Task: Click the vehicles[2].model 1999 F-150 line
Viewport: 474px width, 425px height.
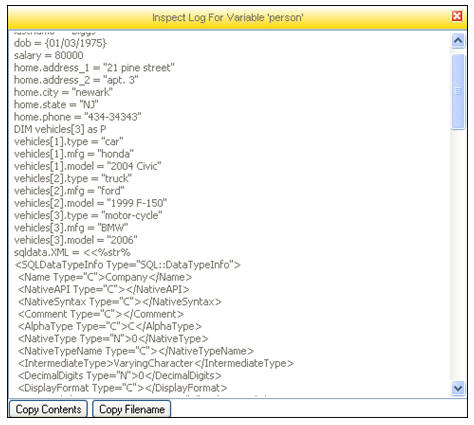Action: click(90, 203)
